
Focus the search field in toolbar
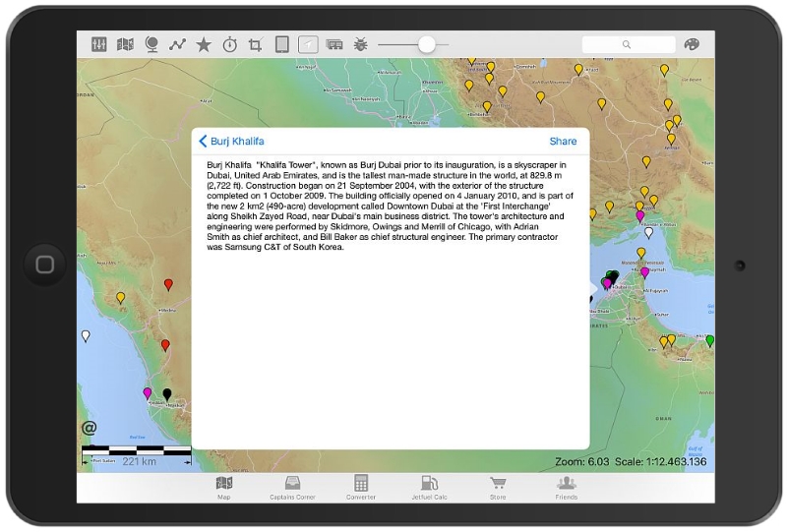(629, 44)
